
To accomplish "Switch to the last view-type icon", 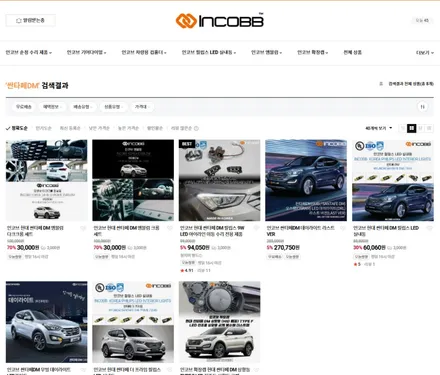I will coord(429,128).
